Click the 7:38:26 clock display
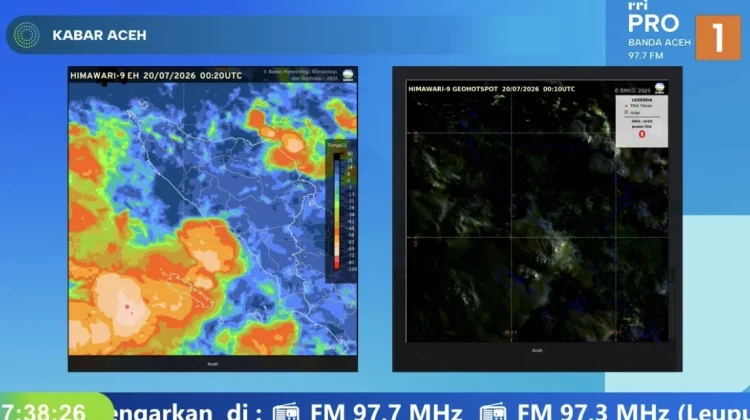The image size is (750, 420). pos(43,411)
